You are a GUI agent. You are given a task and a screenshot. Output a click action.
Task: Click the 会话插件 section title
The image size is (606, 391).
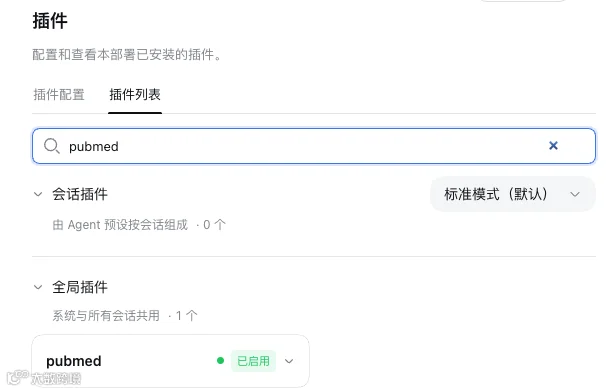[x=80, y=194]
